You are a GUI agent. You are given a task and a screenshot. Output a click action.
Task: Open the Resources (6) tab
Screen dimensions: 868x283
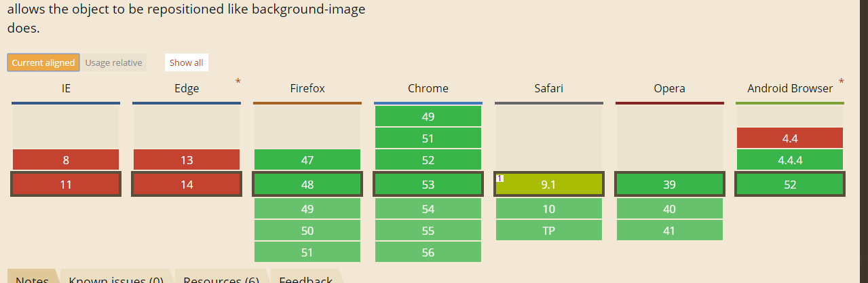221,278
